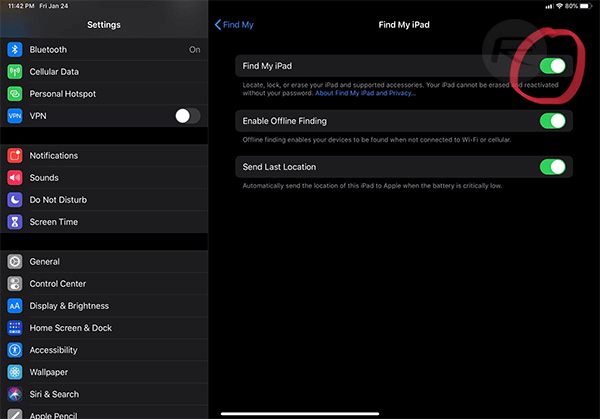The height and width of the screenshot is (419, 600).
Task: Open Personal Hotspot settings
Action: (x=104, y=94)
